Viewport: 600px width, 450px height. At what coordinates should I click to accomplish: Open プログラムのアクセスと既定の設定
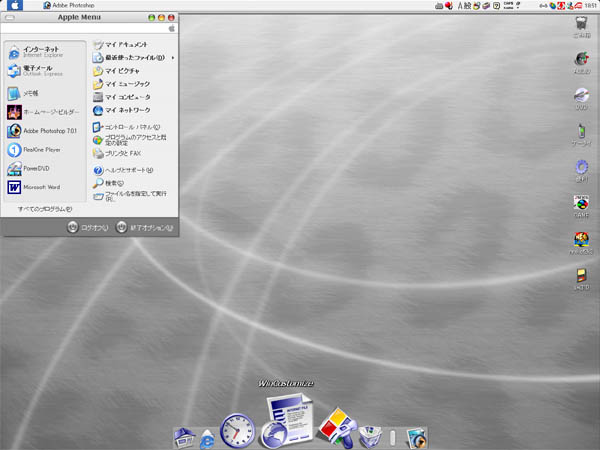[130, 140]
